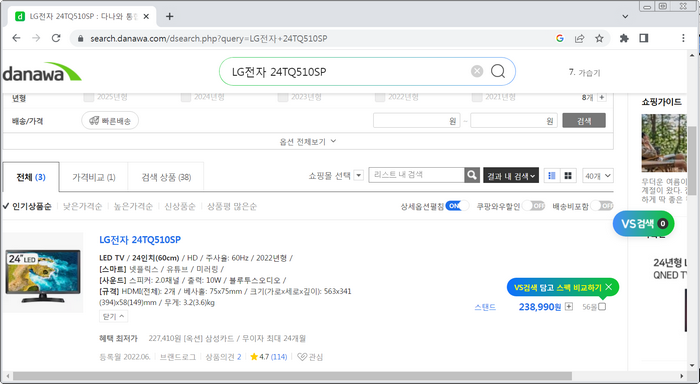Click the 빠른배송 filter button
Viewport: 700px width, 384px height.
click(x=110, y=121)
